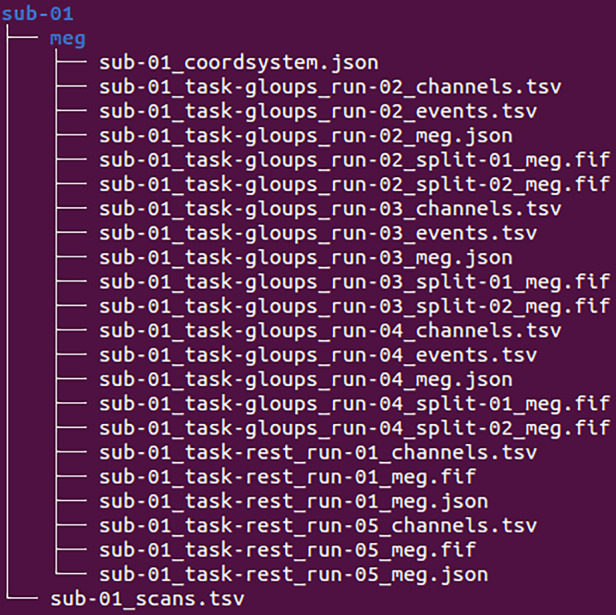Select sub-01_task-rest_run-01_meg.fif
This screenshot has height=615, width=616.
coord(288,477)
